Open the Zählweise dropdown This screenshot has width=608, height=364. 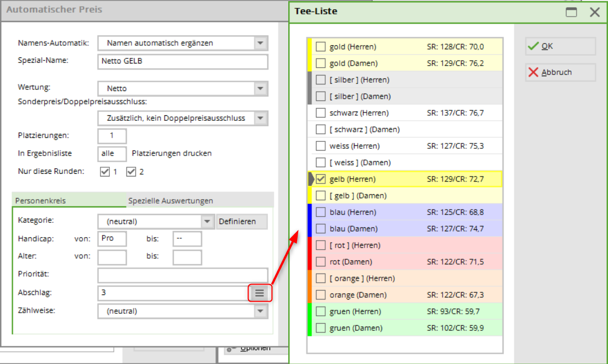[x=261, y=311]
